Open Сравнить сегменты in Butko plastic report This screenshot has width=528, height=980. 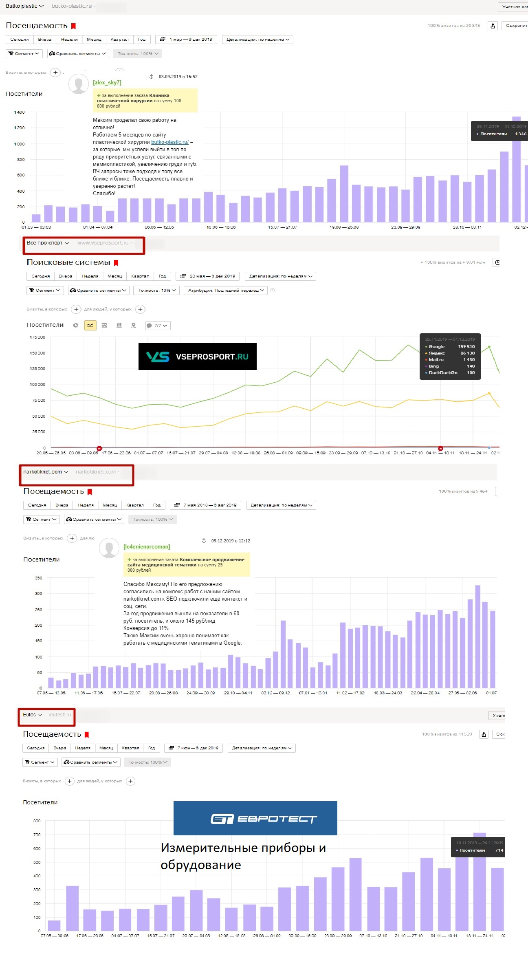[78, 54]
